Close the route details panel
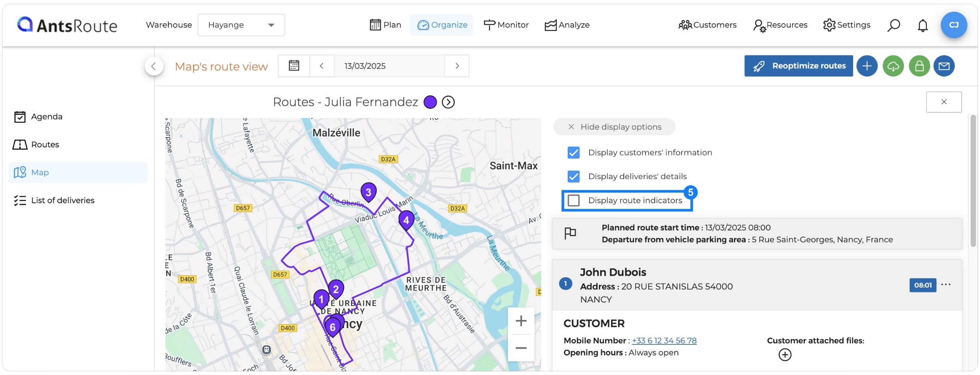Screen dimensions: 980x375 point(944,102)
